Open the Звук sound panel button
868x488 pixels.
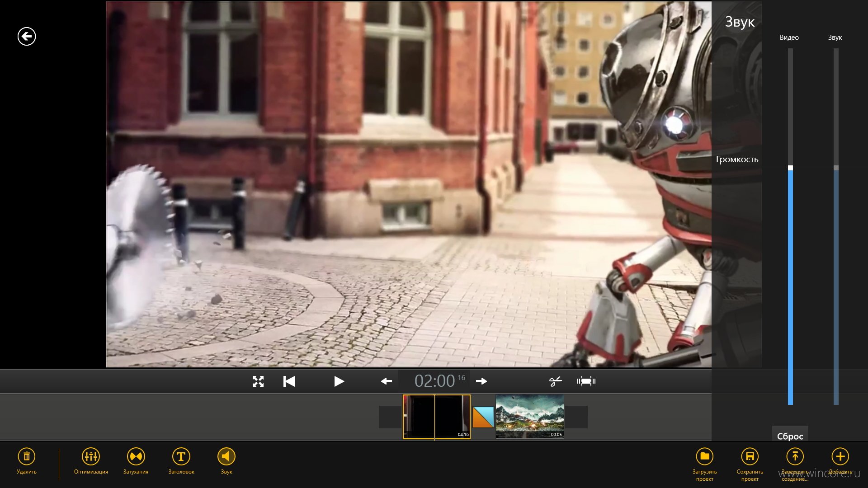226,456
